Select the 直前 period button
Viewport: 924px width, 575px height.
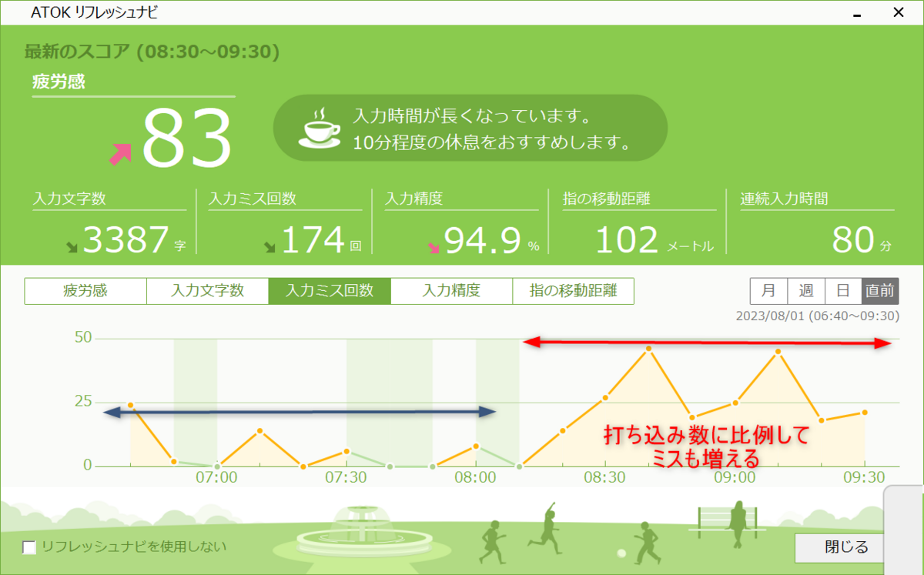tap(880, 291)
